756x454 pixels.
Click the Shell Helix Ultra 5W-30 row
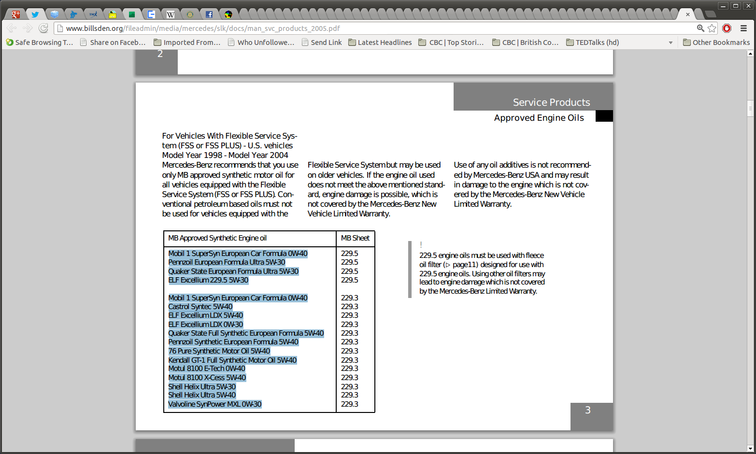[x=202, y=387]
